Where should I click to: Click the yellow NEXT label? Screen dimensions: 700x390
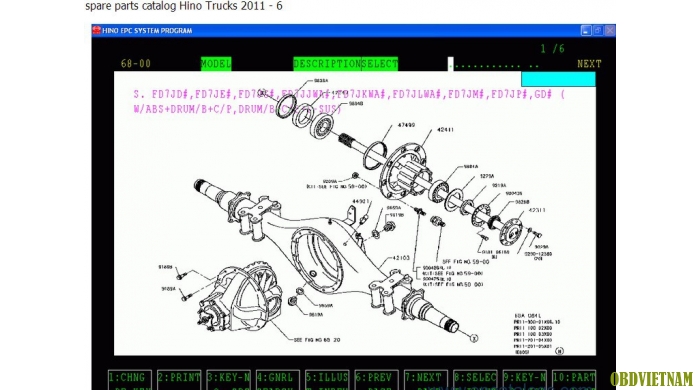coord(589,64)
